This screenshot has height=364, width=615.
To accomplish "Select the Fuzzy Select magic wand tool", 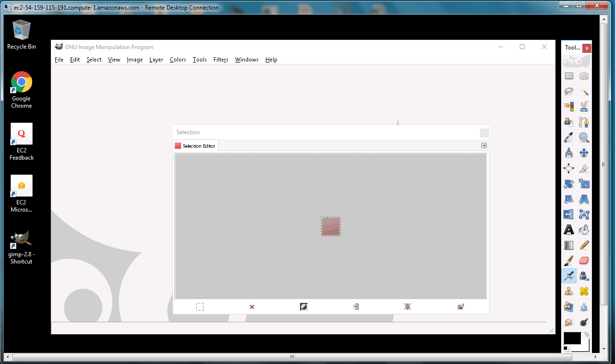I will (x=584, y=91).
